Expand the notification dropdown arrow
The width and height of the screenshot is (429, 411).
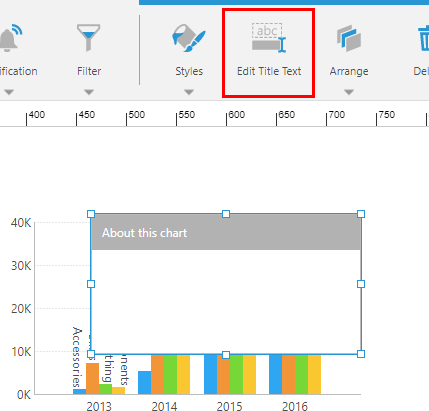pyautogui.click(x=9, y=92)
